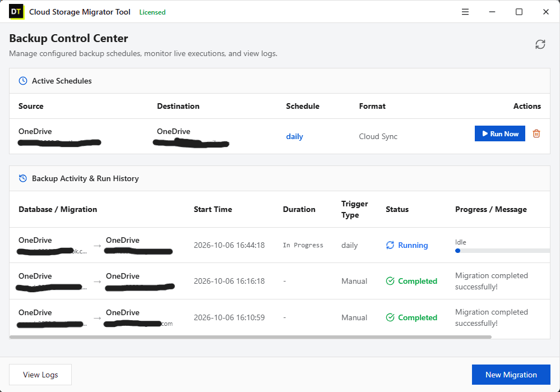Select start time 2026-10-06 16:44:18
The width and height of the screenshot is (560, 392).
click(229, 245)
